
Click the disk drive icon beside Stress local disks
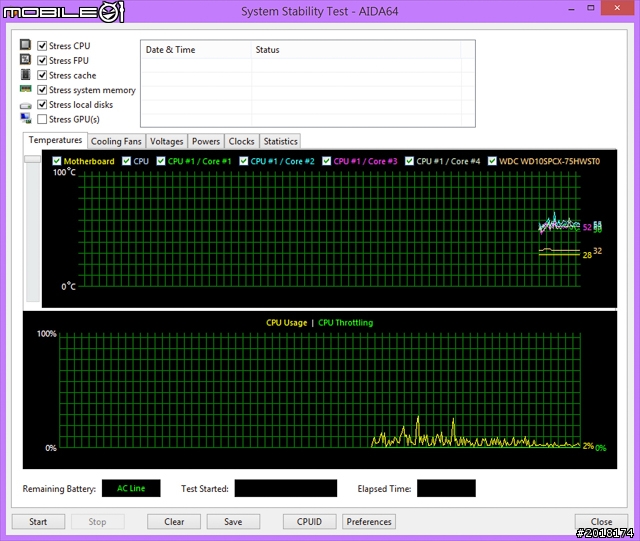pyautogui.click(x=25, y=106)
